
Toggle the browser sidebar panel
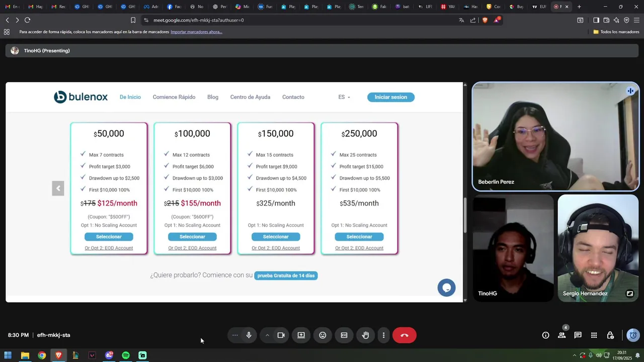click(x=596, y=20)
